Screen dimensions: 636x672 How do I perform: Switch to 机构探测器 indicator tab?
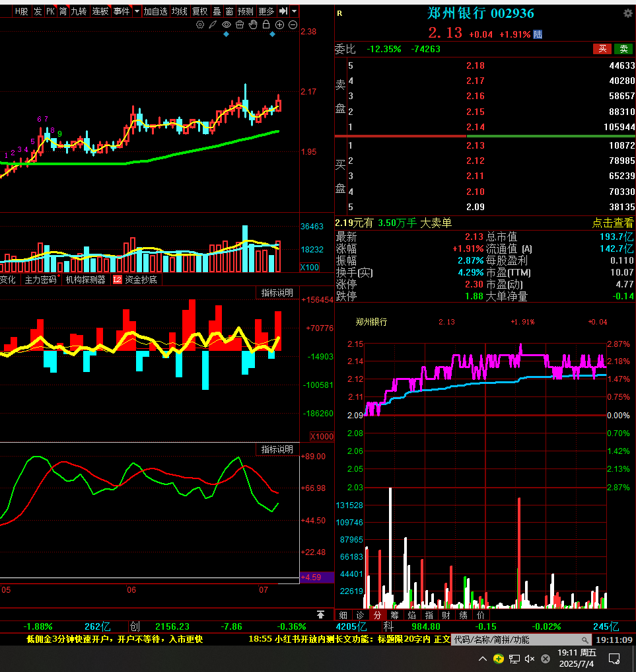pos(86,280)
